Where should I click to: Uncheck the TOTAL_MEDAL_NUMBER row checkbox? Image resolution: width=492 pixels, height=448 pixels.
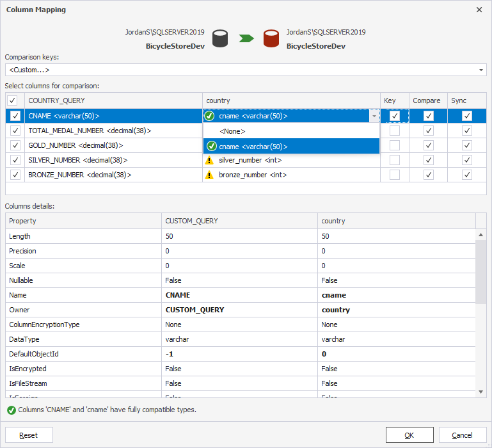tap(15, 131)
